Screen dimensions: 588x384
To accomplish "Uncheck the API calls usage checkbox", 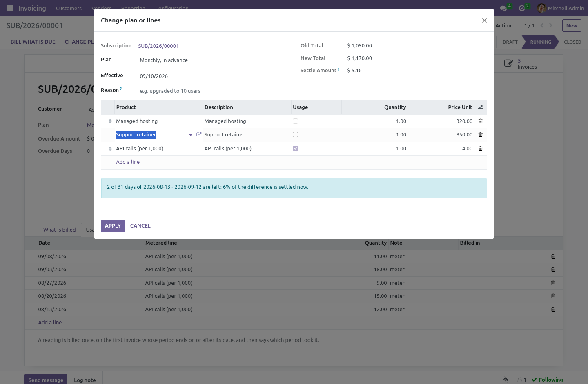I will (x=295, y=149).
